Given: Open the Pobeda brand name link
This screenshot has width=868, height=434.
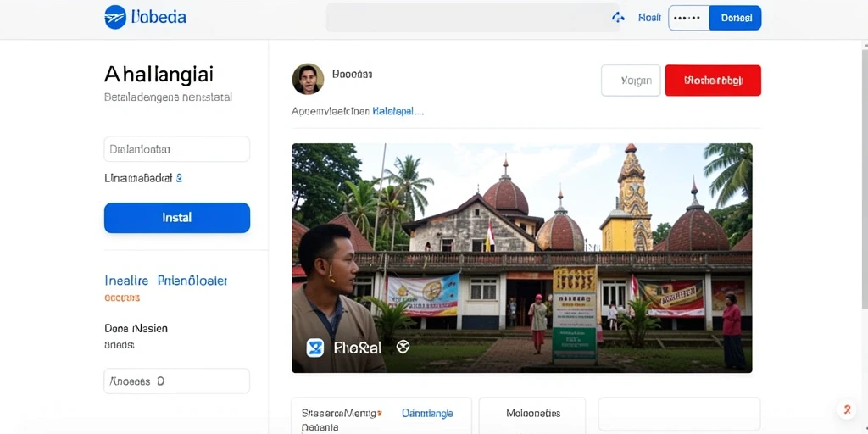Looking at the screenshot, I should (x=159, y=17).
